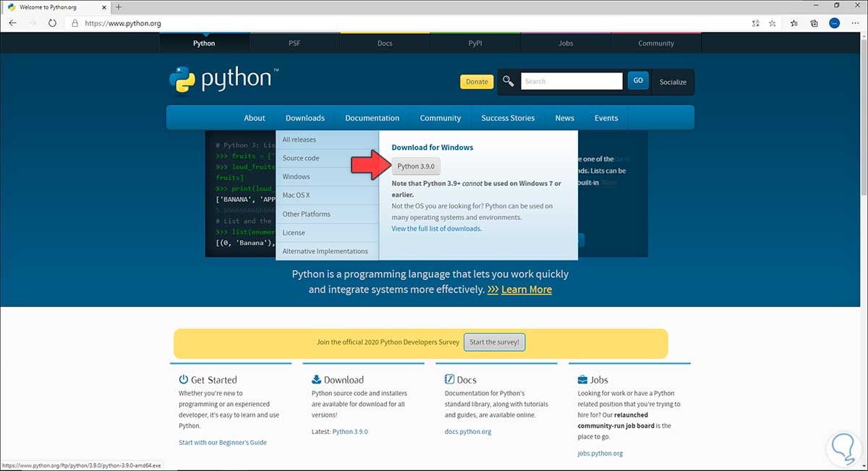Click the browser back arrow
Screen dimensions: 868x471
pos(12,23)
